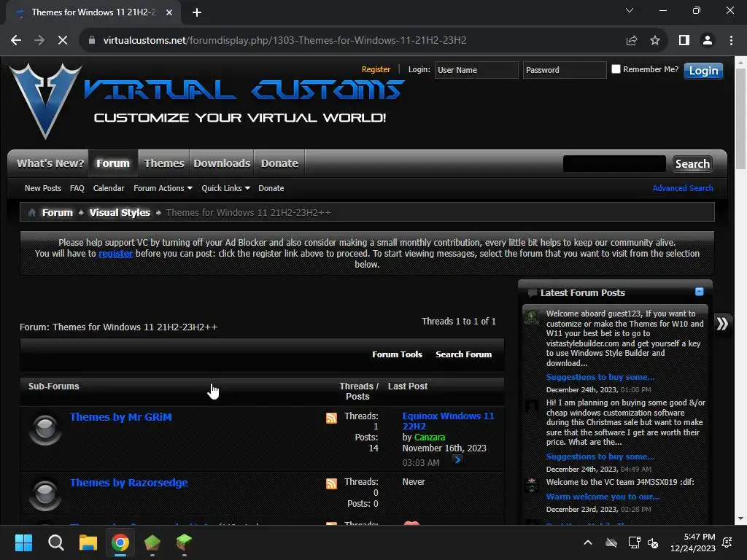Click forum status icon for Themes by Razorsedge

click(x=45, y=494)
